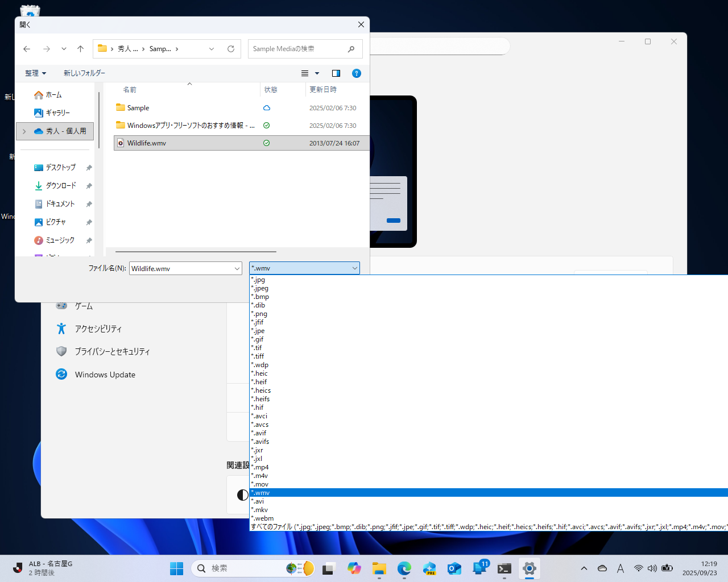This screenshot has height=582, width=728.
Task: Navigate up one folder level
Action: pyautogui.click(x=80, y=49)
